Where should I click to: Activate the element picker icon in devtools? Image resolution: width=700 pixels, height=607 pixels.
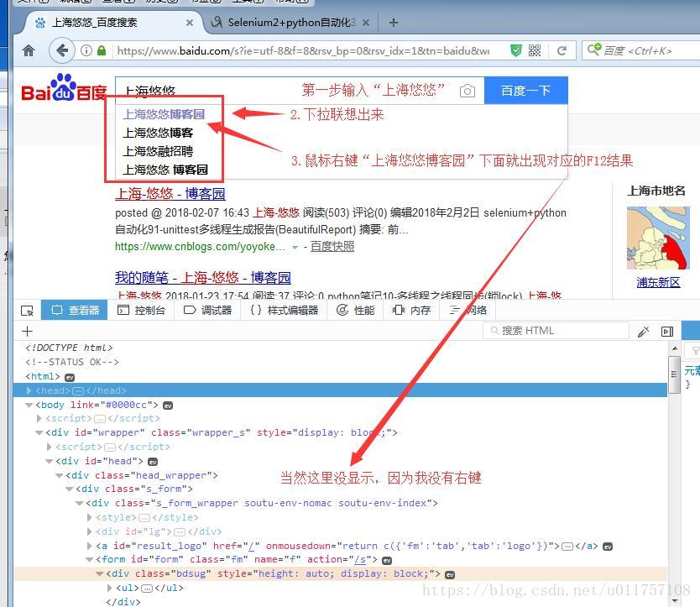(27, 310)
